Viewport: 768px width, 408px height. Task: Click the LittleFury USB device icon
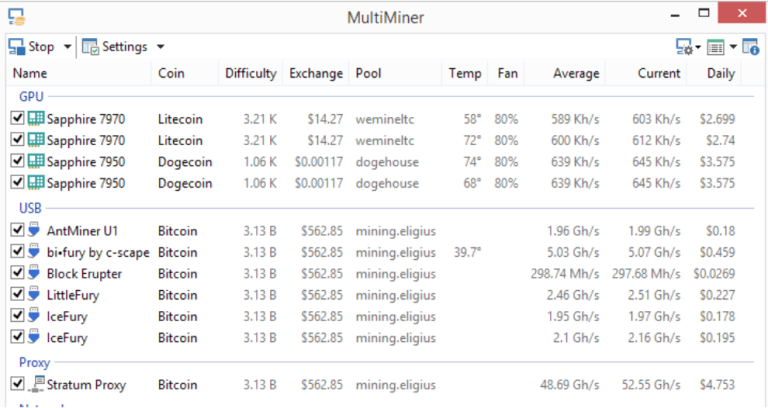(x=36, y=294)
